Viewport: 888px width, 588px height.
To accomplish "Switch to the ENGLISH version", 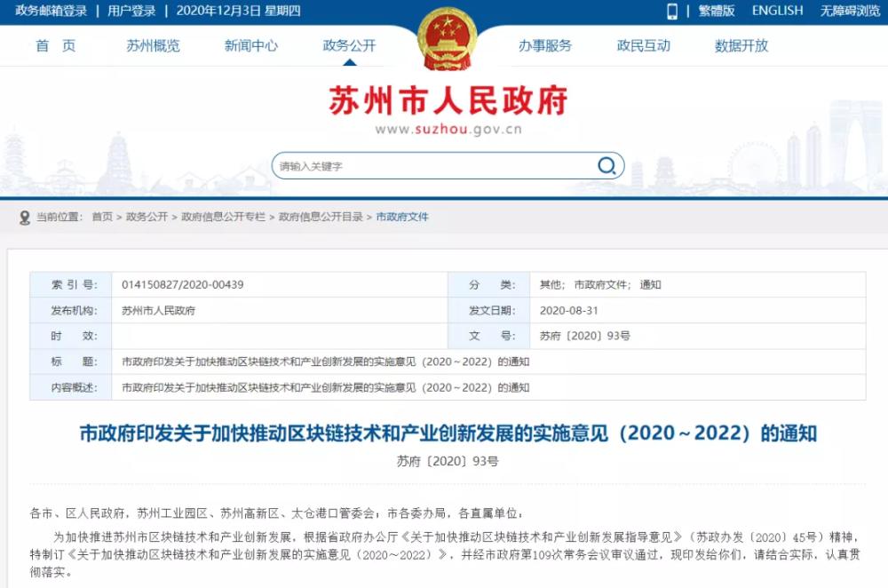I will click(x=777, y=11).
